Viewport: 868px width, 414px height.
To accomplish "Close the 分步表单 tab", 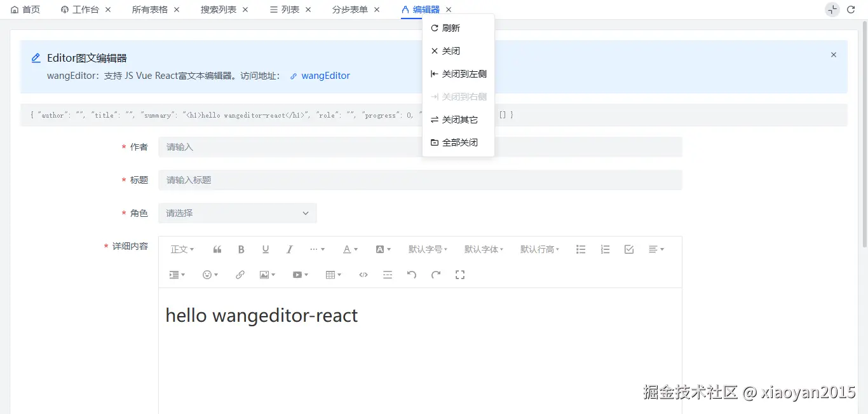I will click(x=377, y=10).
